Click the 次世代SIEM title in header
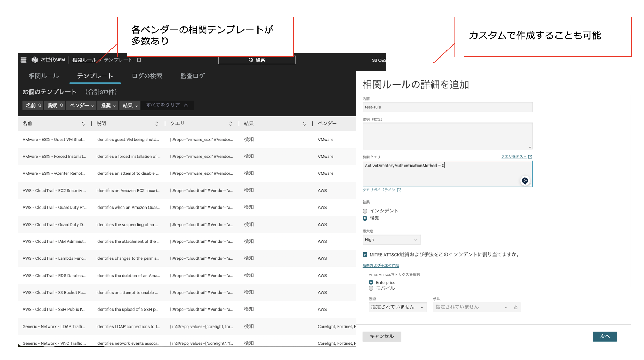644x360 pixels. (53, 60)
